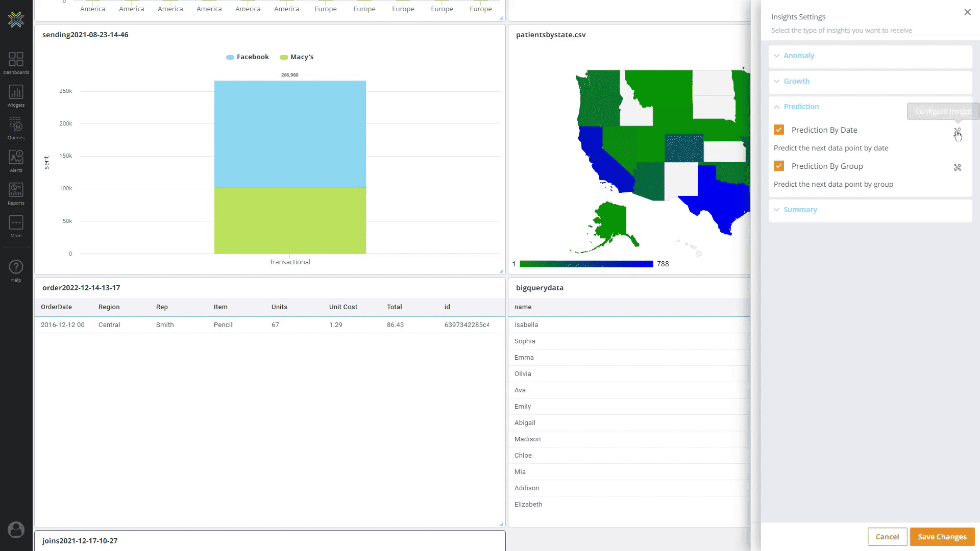Open the user profile avatar icon

point(16,530)
